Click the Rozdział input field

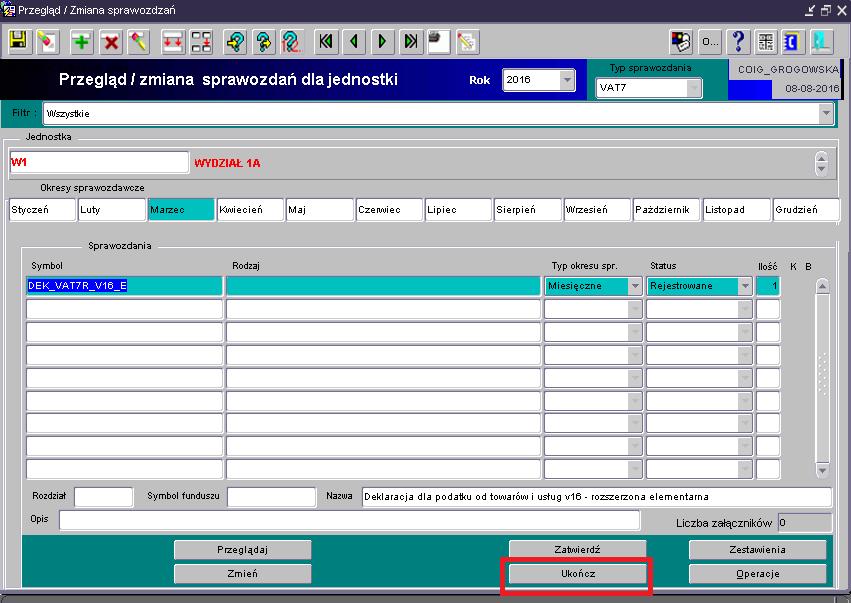104,497
